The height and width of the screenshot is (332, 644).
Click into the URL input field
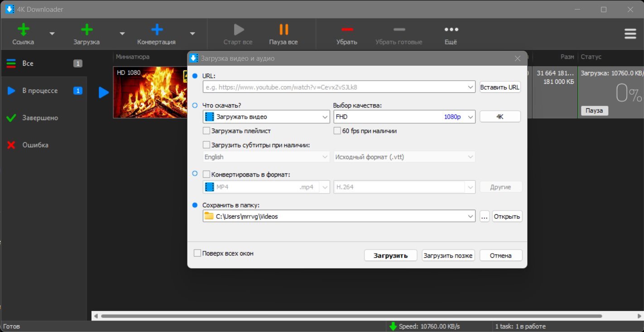pos(335,87)
